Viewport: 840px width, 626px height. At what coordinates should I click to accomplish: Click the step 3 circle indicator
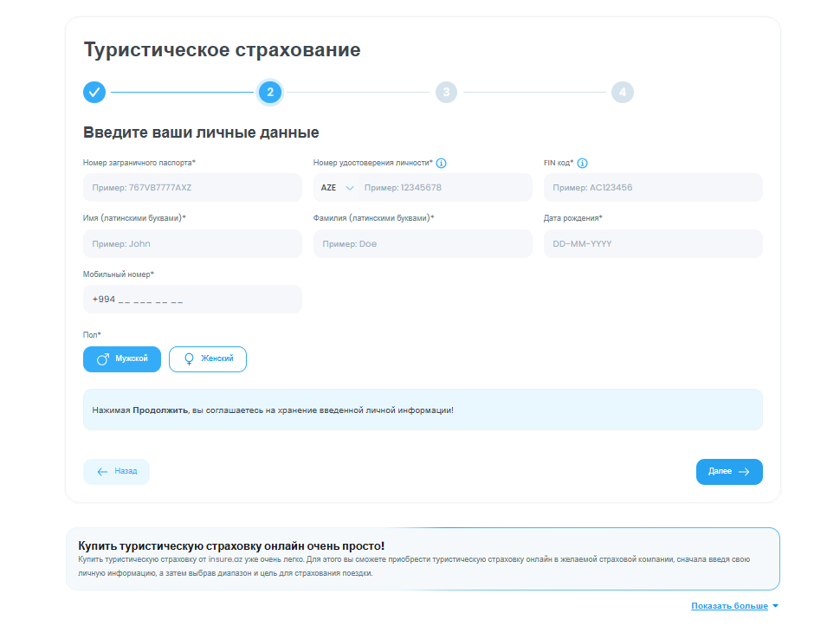click(x=446, y=92)
